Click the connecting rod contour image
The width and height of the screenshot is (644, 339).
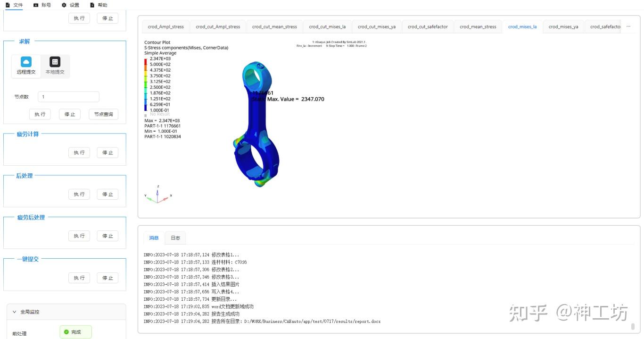pyautogui.click(x=257, y=124)
